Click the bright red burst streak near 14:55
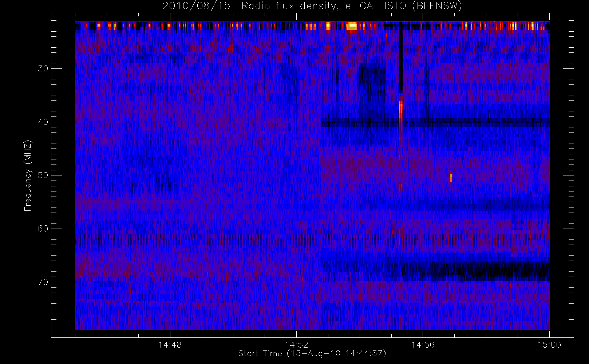The height and width of the screenshot is (364, 589). tap(400, 120)
